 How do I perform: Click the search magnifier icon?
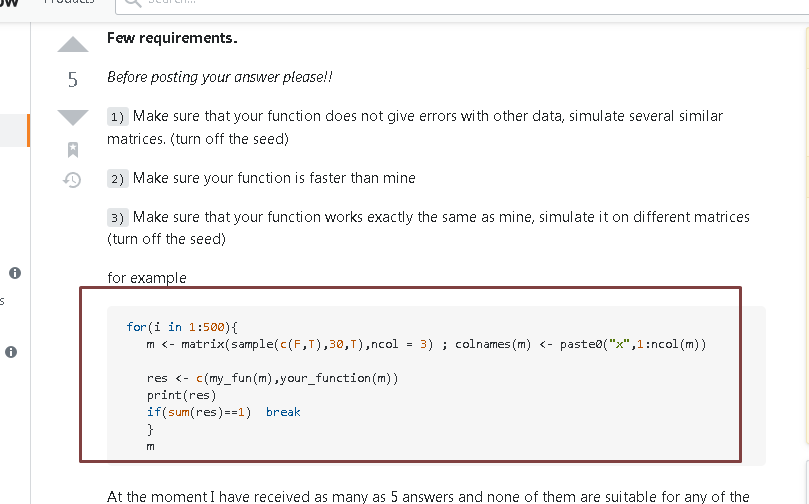click(x=133, y=3)
